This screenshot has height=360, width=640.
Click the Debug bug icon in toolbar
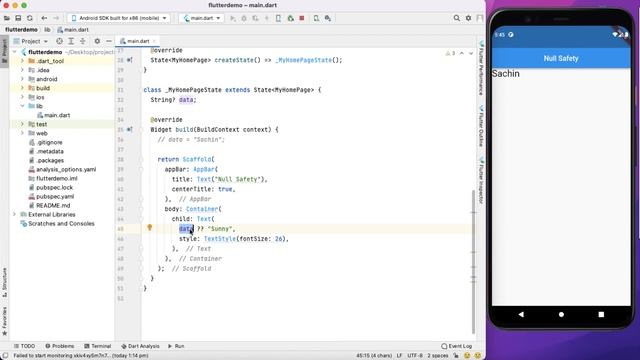tap(244, 18)
